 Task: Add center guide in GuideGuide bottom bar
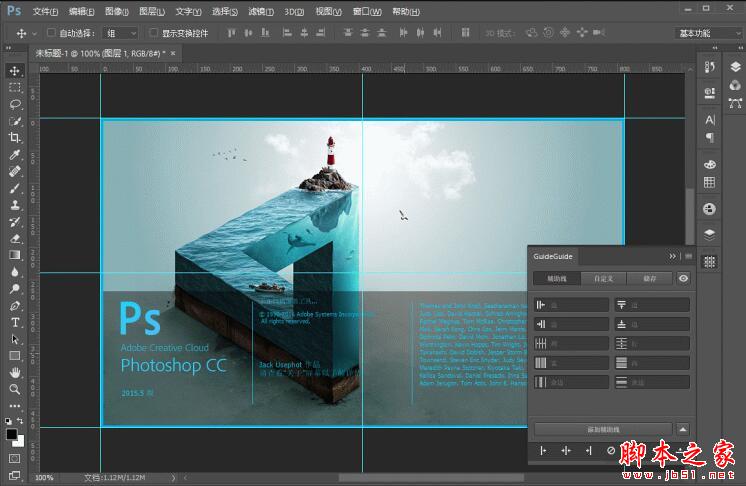[566, 450]
